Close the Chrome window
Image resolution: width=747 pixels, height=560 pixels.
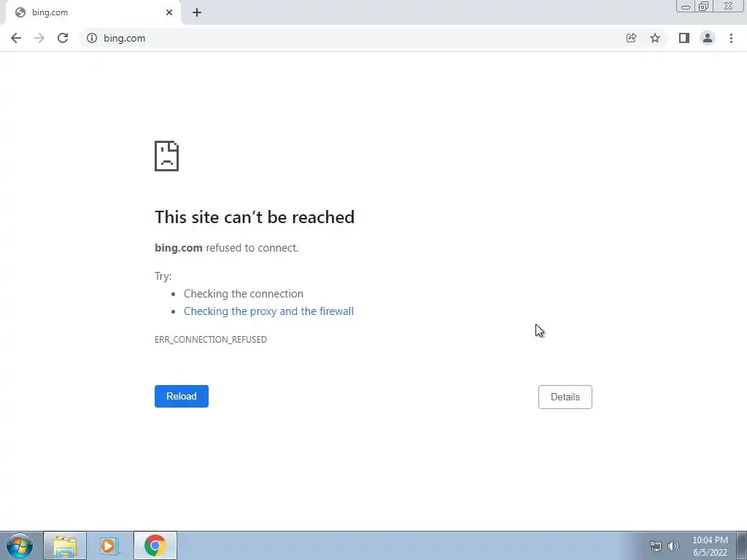coord(729,7)
